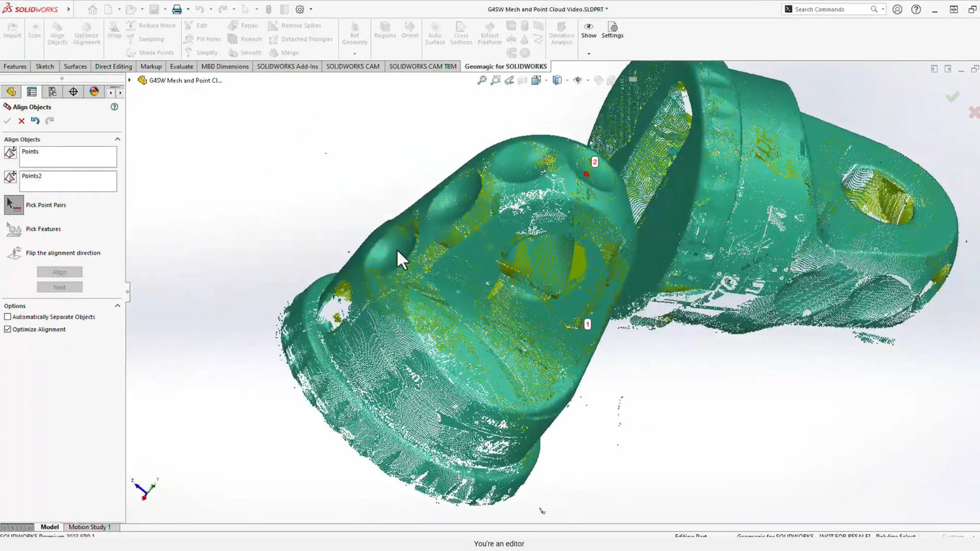Cancel Align Objects with red X

tap(22, 121)
